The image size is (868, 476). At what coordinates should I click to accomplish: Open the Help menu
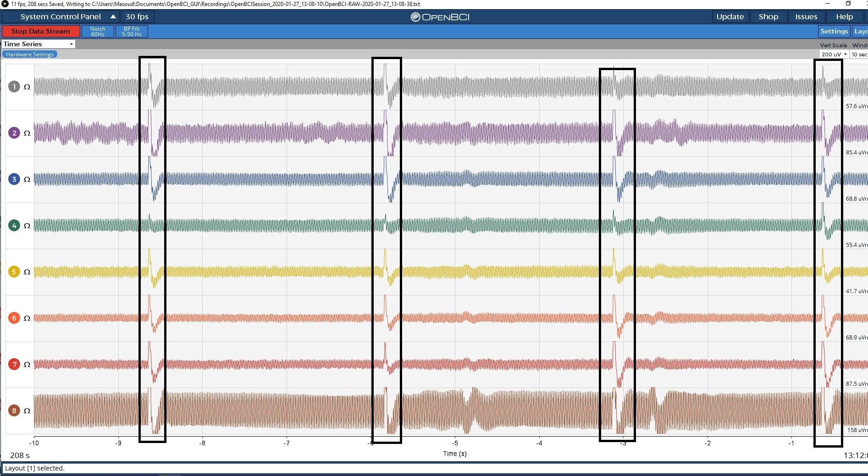[844, 16]
